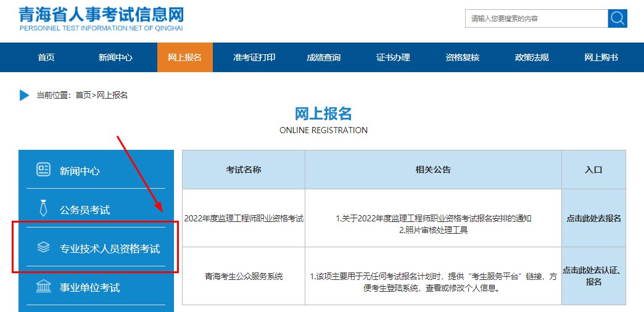Click the 相关公告 column header
This screenshot has width=644, height=312.
433,170
